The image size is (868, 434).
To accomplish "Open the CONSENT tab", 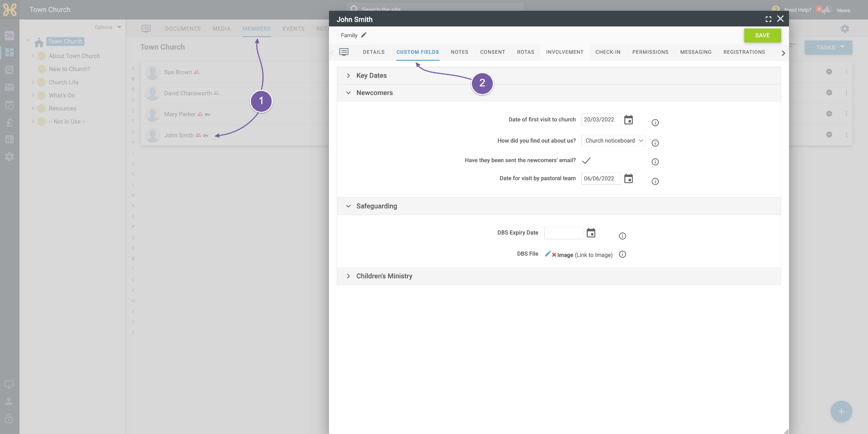I will (493, 52).
